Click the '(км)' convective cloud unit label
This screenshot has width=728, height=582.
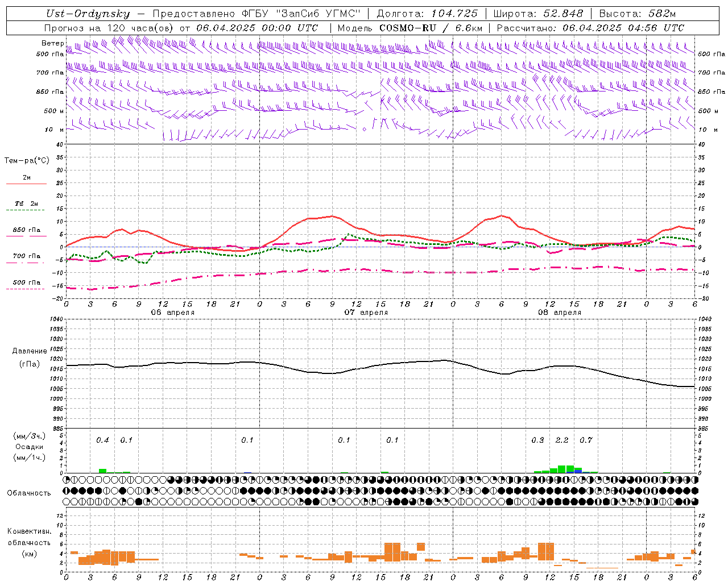[30, 554]
